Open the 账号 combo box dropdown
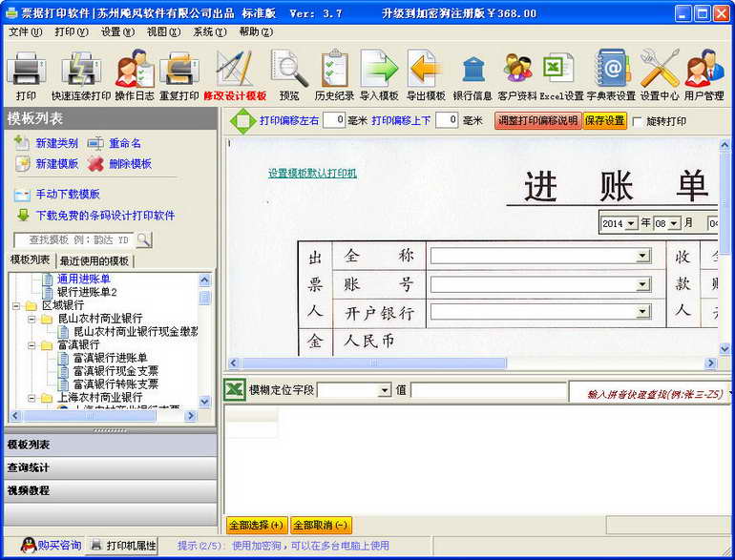The height and width of the screenshot is (560, 735). point(643,284)
